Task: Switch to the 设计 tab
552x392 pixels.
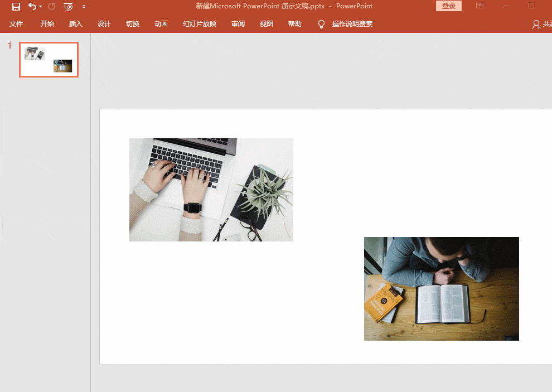Action: [x=104, y=23]
